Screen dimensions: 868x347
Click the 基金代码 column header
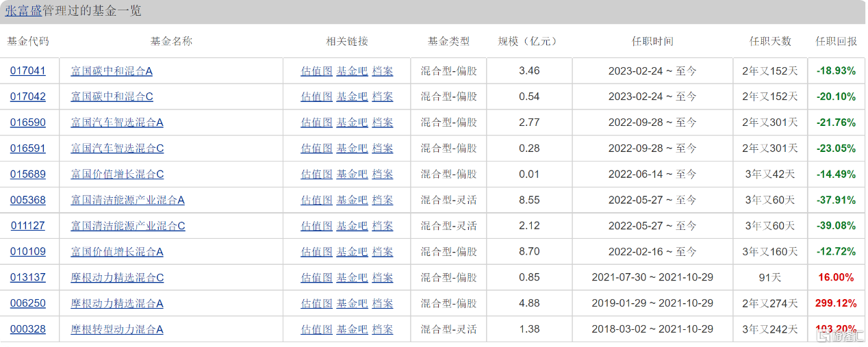pos(28,41)
